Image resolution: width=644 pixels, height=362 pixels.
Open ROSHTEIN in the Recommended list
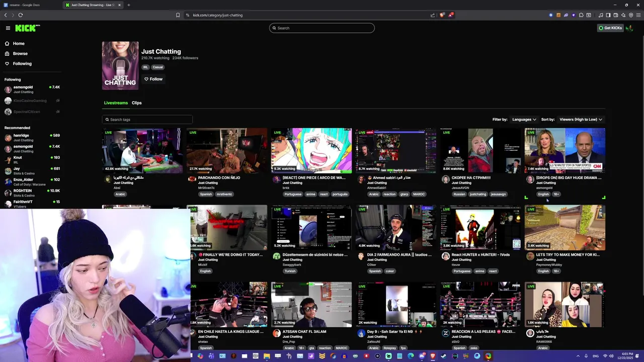point(32,193)
